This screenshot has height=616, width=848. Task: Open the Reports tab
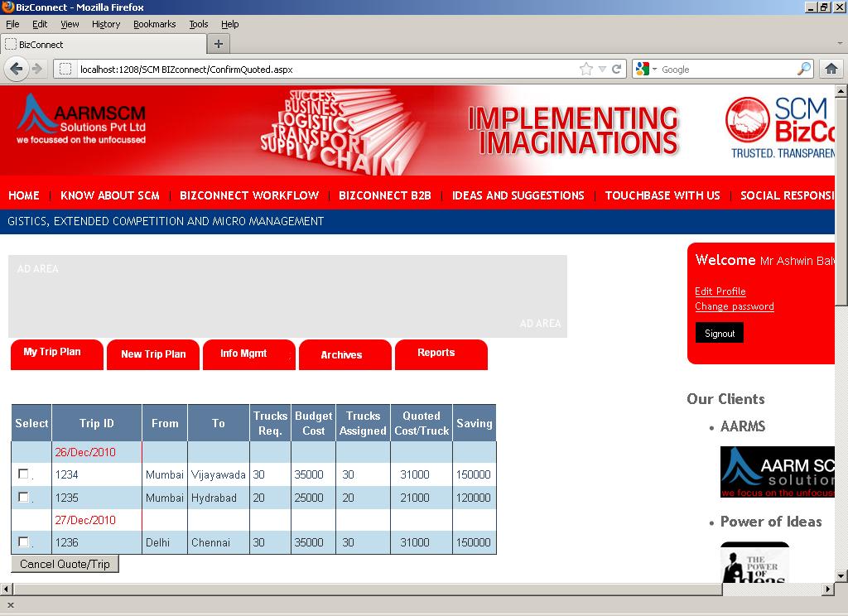441,354
